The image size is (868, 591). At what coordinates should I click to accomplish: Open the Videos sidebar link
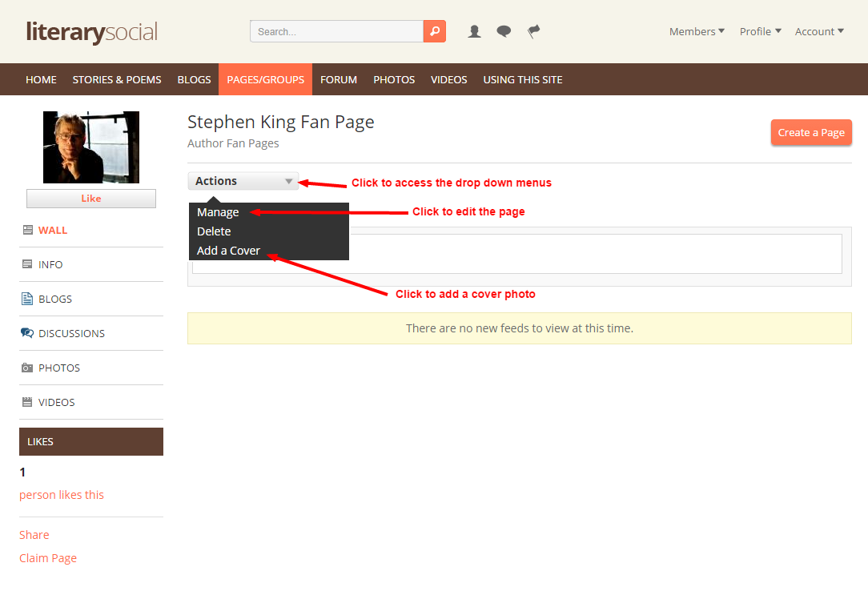pos(57,402)
